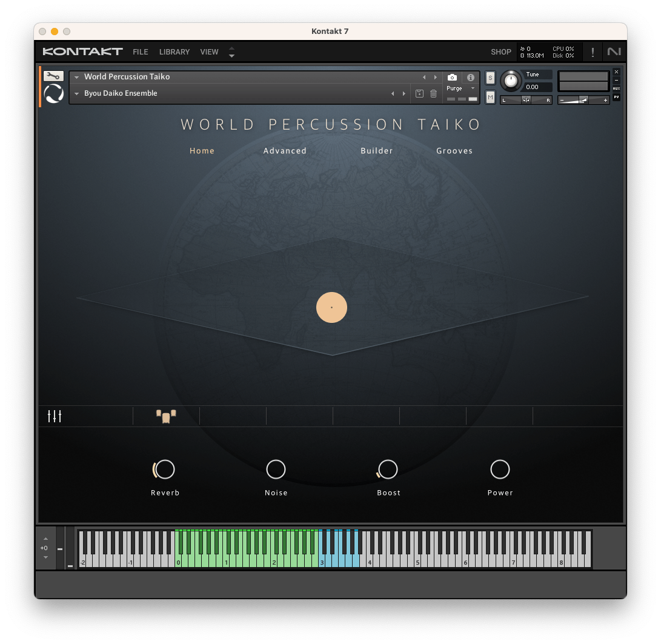Click the exclamation warning icon
The width and height of the screenshot is (661, 644).
pos(593,52)
